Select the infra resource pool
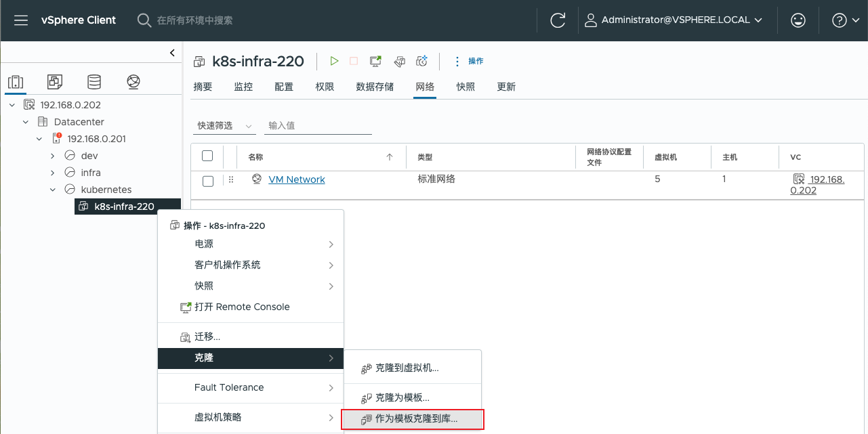Viewport: 868px width, 434px height. coord(90,173)
